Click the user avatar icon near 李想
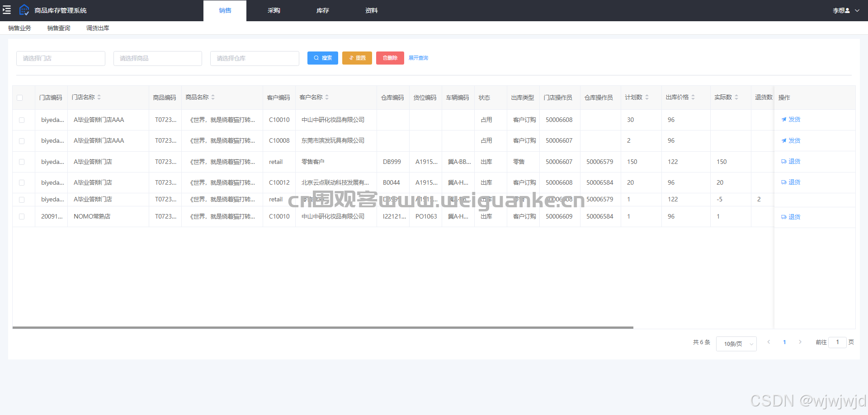868x415 pixels. pos(848,10)
